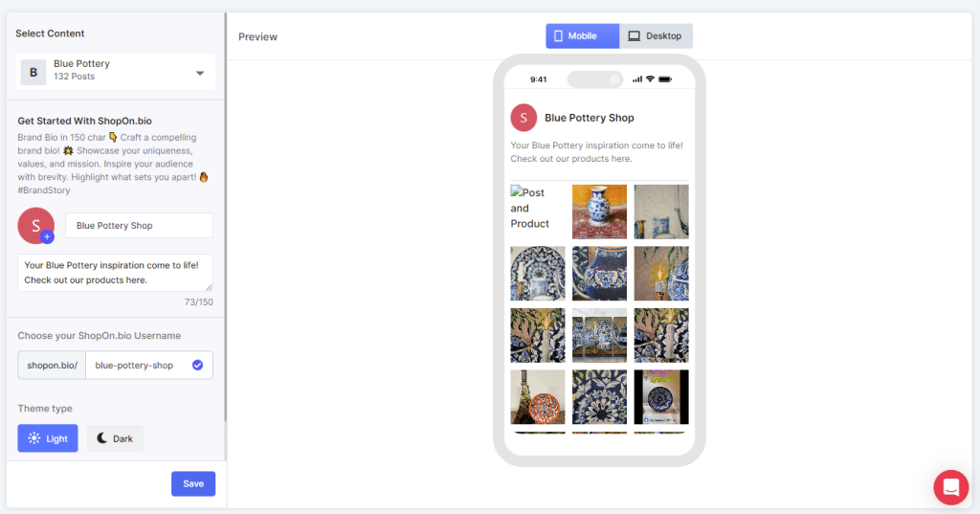980x514 pixels.
Task: Save the ShopOn.bio settings
Action: tap(193, 483)
